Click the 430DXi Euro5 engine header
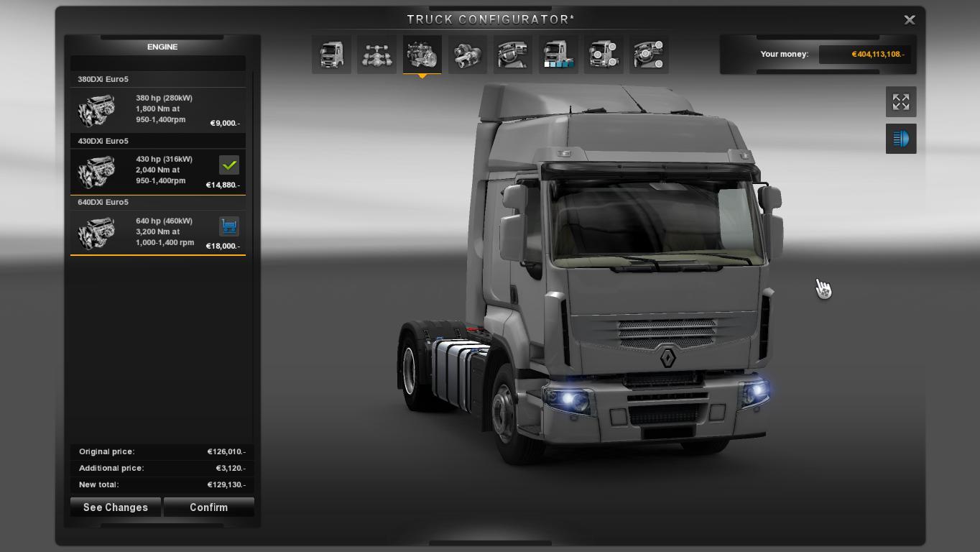980x552 pixels. (x=103, y=141)
